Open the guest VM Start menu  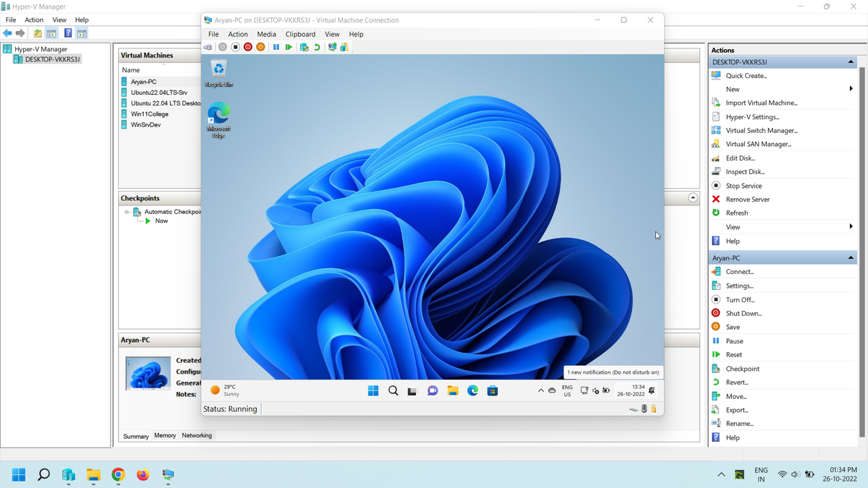point(373,390)
